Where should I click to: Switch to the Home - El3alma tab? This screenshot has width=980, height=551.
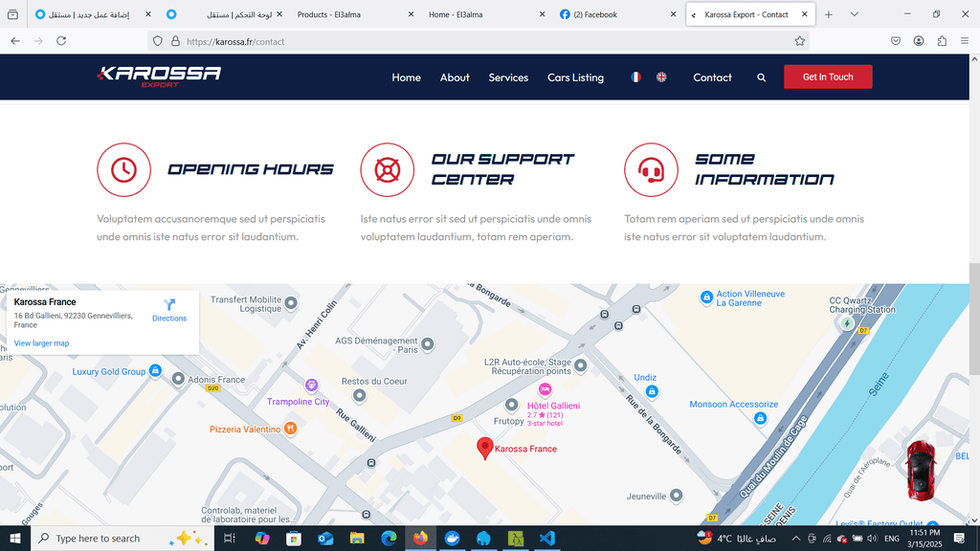[x=485, y=14]
